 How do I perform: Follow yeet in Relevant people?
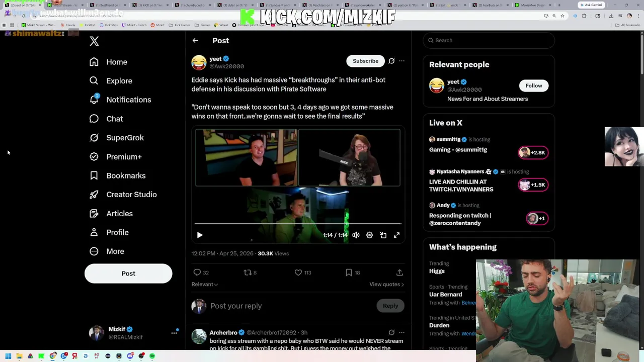point(534,85)
